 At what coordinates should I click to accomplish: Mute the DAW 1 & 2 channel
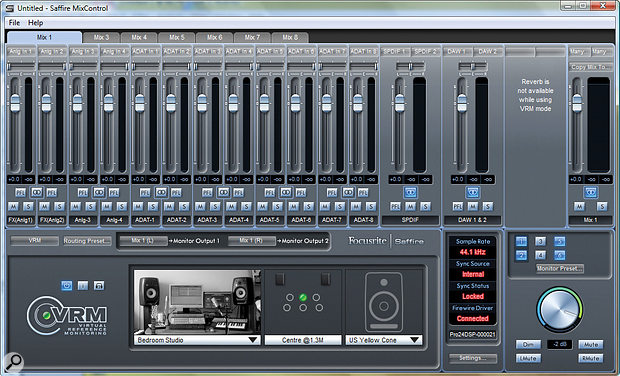(x=473, y=206)
